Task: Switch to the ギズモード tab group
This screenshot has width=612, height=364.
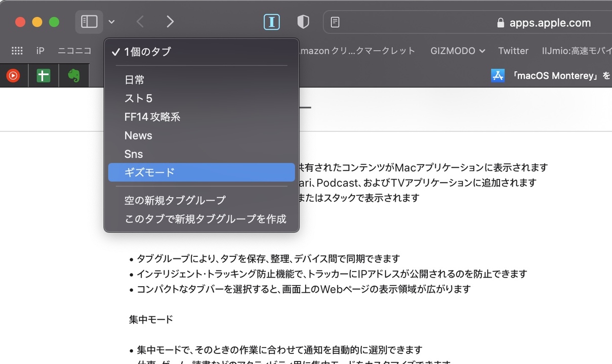Action: tap(201, 172)
